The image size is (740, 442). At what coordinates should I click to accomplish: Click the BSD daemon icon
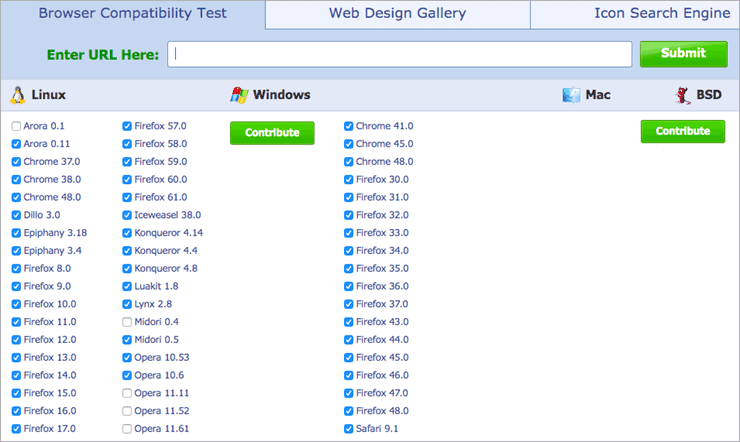click(x=684, y=95)
